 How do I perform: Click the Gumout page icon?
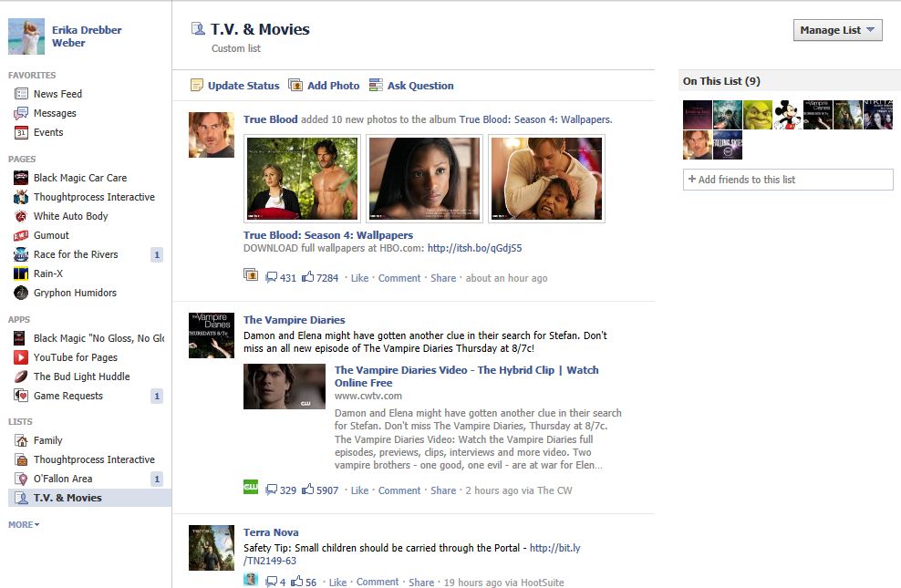[21, 235]
